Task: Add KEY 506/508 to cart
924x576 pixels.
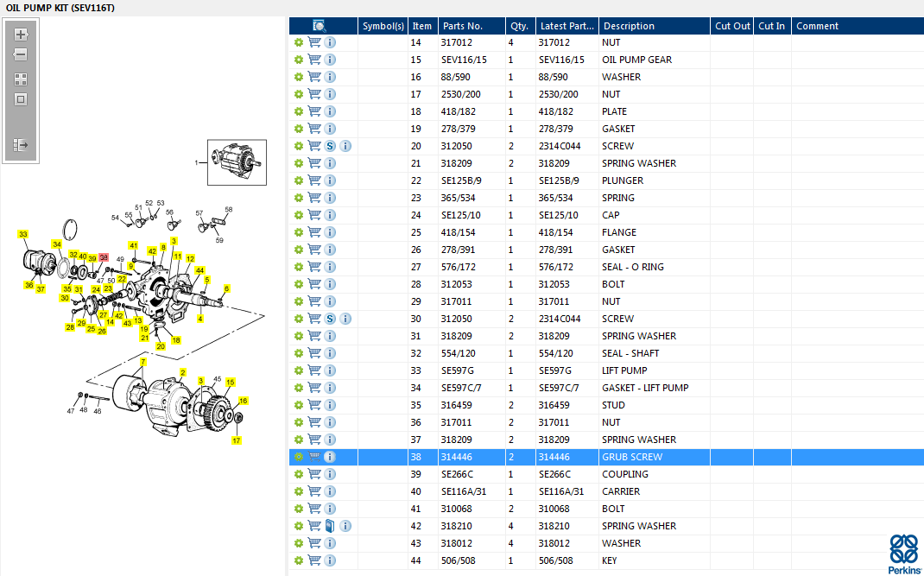Action: tap(314, 560)
